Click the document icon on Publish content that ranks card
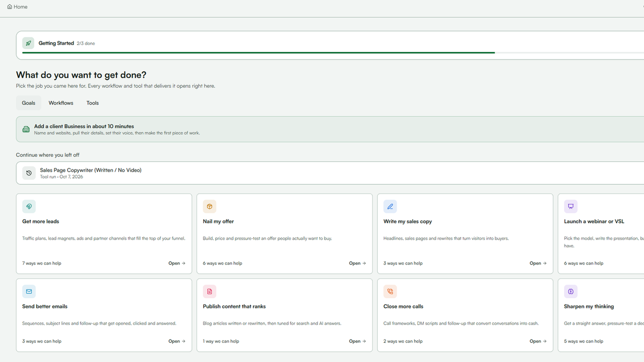644x362 pixels. tap(209, 291)
